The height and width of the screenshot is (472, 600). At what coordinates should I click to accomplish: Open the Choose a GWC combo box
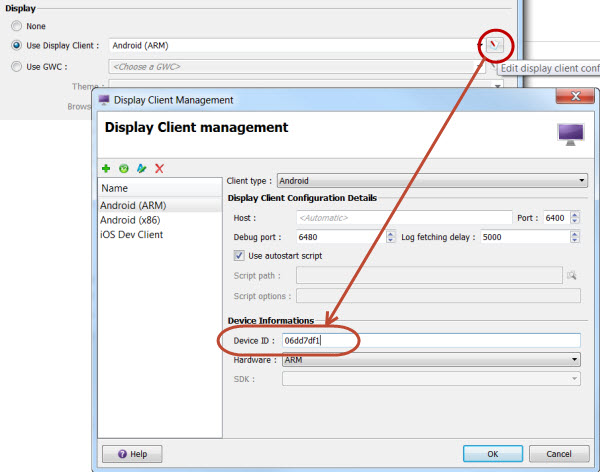click(297, 67)
